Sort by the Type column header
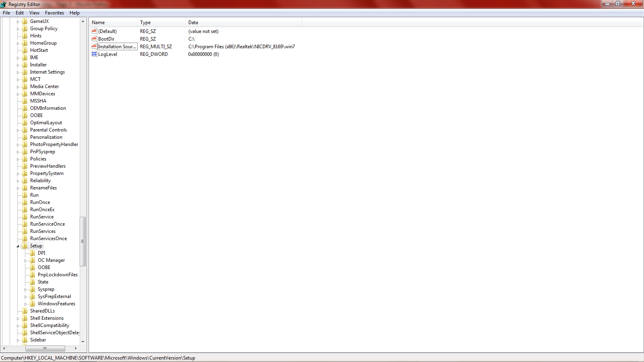Image resolution: width=644 pixels, height=362 pixels. point(161,23)
